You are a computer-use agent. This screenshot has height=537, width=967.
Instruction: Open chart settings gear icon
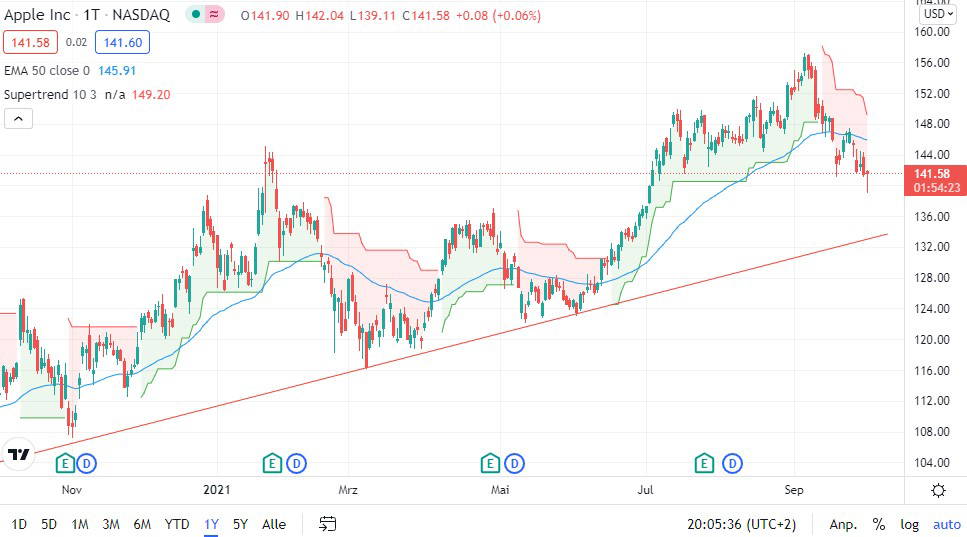coord(938,491)
